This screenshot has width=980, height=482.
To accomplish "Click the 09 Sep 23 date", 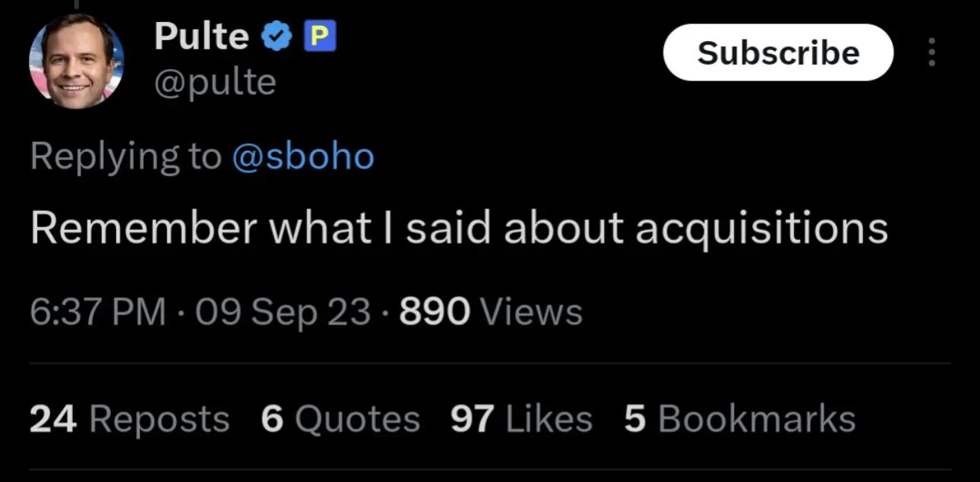I will pos(283,312).
